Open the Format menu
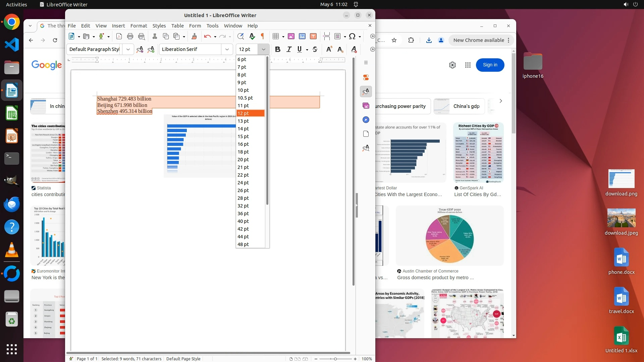The width and height of the screenshot is (644, 362). coord(139,26)
